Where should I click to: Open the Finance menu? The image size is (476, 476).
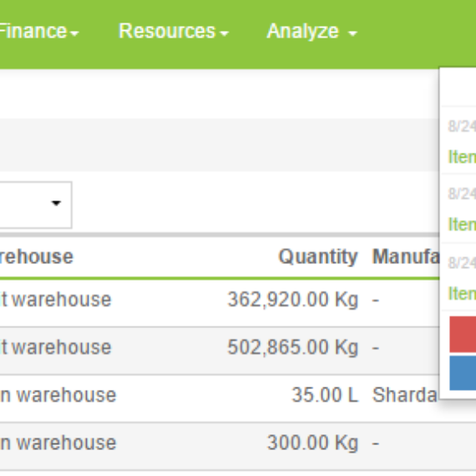coord(38,31)
